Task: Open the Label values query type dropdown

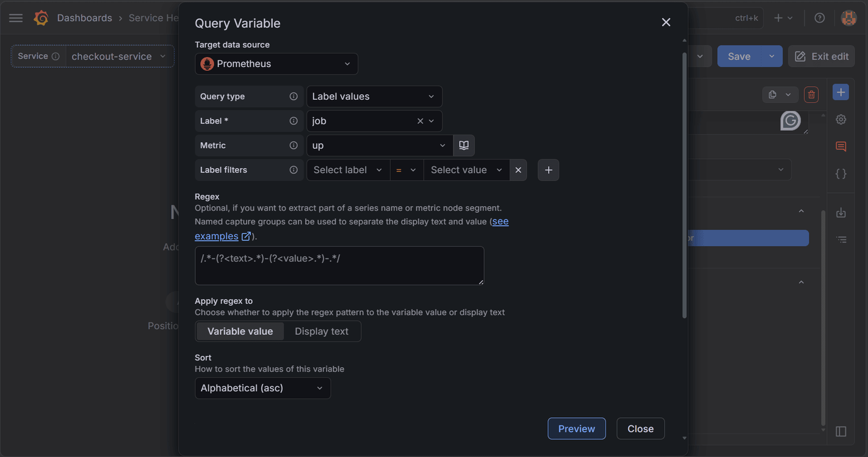Action: [x=374, y=96]
